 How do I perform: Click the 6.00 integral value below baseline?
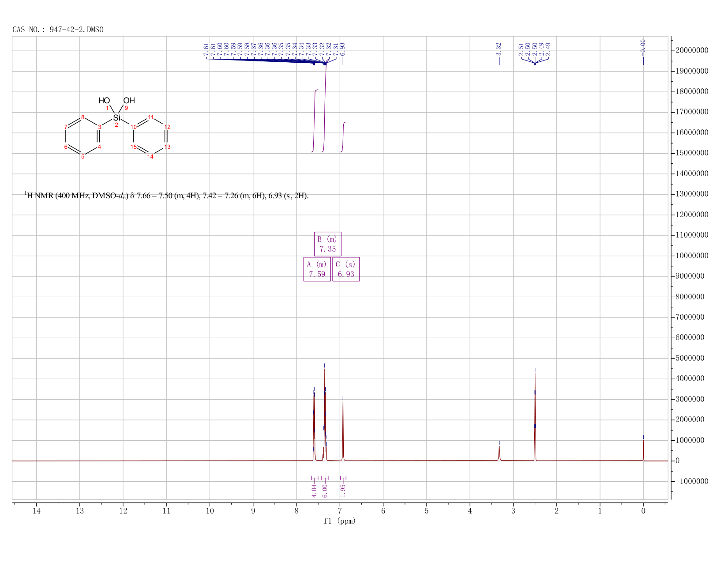point(325,491)
